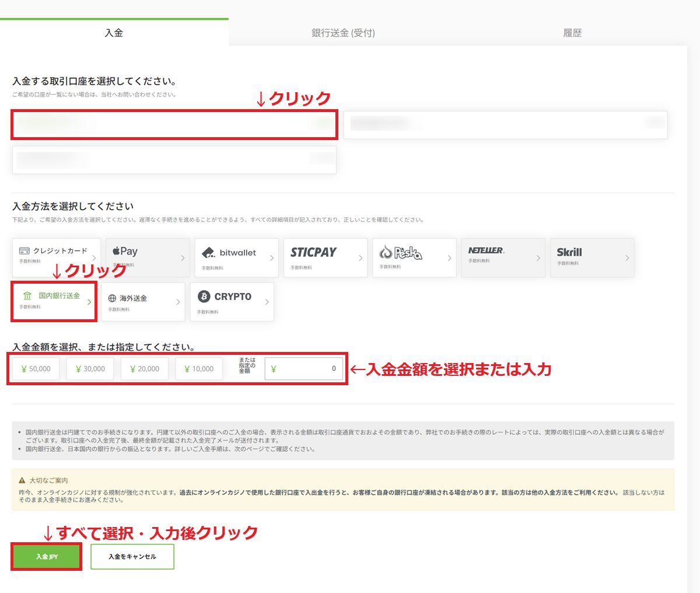Choose クレジットカード deposit method
700x593 pixels.
pyautogui.click(x=57, y=257)
